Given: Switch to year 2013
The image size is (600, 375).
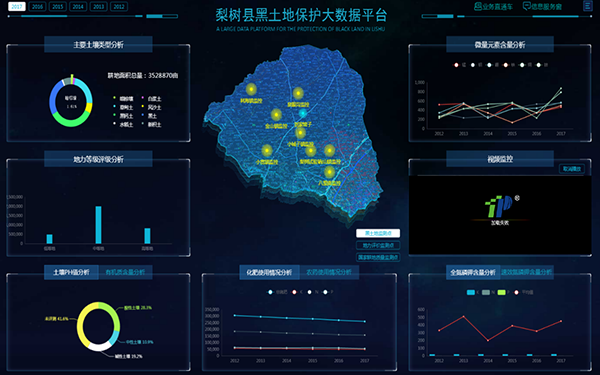Looking at the screenshot, I should click(98, 7).
